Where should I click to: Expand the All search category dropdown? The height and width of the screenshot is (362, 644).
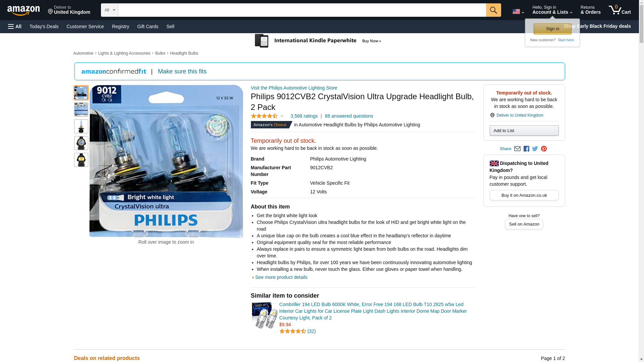tap(110, 10)
